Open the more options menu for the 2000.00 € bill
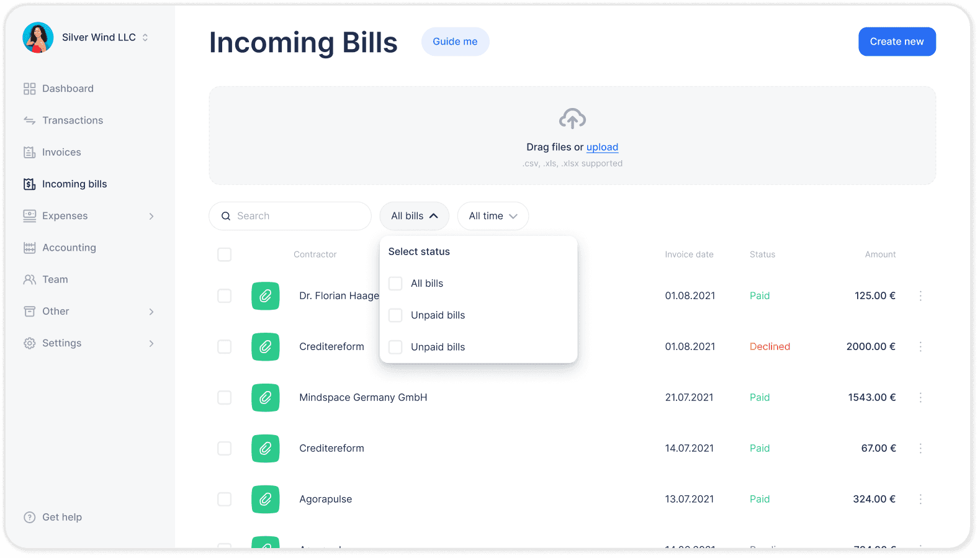This screenshot has width=980, height=558. [x=920, y=347]
